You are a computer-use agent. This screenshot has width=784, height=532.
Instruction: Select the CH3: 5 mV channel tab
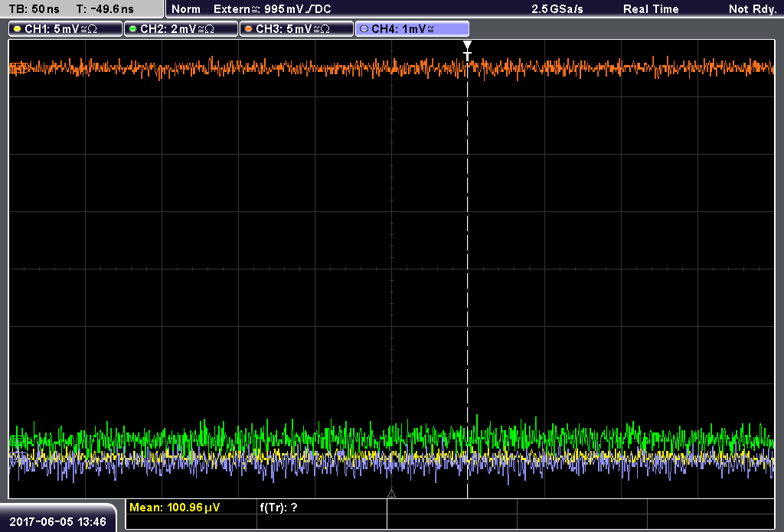tap(296, 29)
